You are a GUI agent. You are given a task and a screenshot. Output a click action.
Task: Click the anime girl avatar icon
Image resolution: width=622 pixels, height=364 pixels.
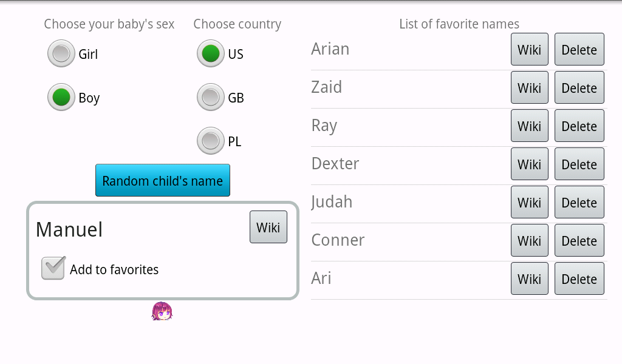[x=162, y=311]
